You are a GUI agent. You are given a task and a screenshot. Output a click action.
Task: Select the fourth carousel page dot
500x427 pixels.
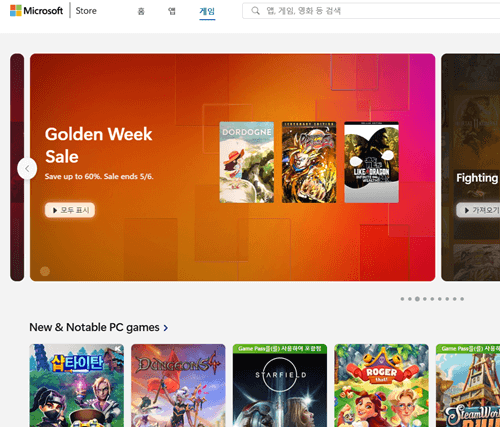pyautogui.click(x=425, y=299)
